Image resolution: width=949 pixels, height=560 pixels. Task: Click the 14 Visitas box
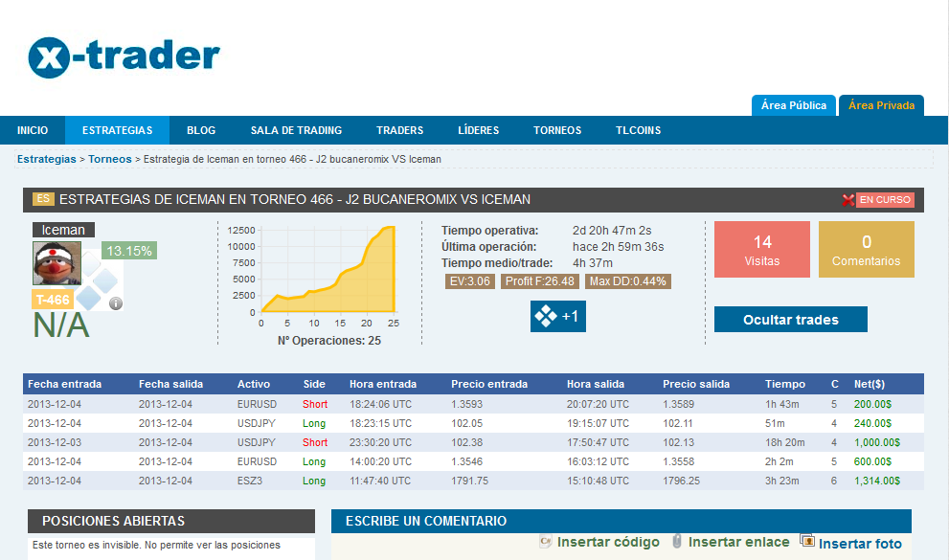pos(762,249)
